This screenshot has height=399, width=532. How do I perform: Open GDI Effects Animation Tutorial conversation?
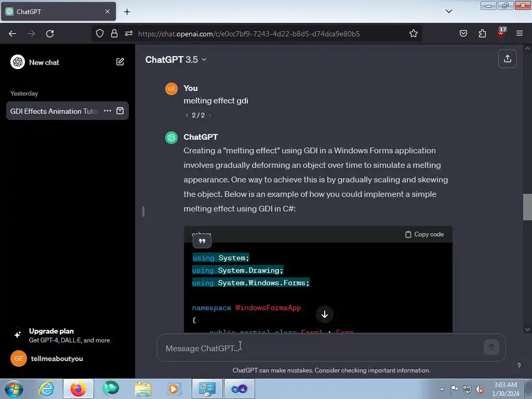click(54, 111)
